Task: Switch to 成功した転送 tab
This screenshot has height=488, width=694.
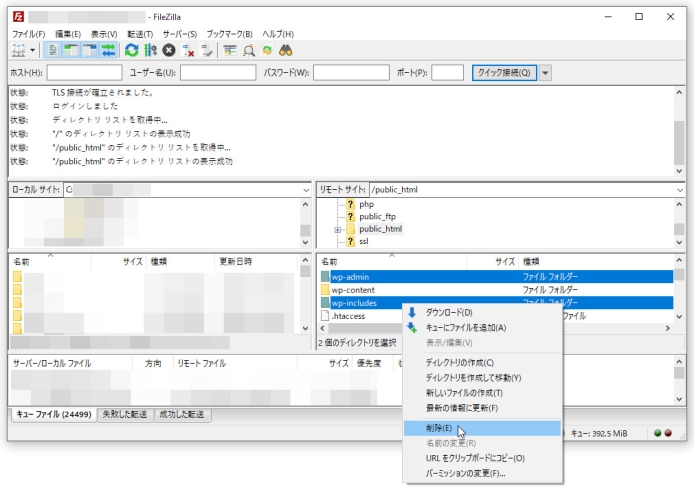Action: [x=182, y=415]
